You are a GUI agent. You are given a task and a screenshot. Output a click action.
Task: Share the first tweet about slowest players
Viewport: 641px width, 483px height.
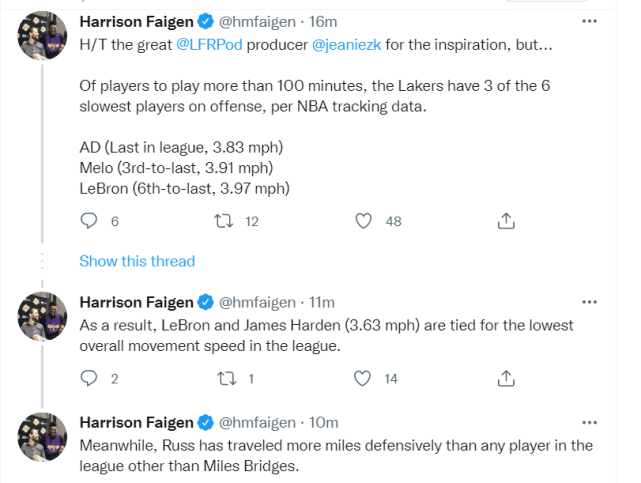coord(506,221)
